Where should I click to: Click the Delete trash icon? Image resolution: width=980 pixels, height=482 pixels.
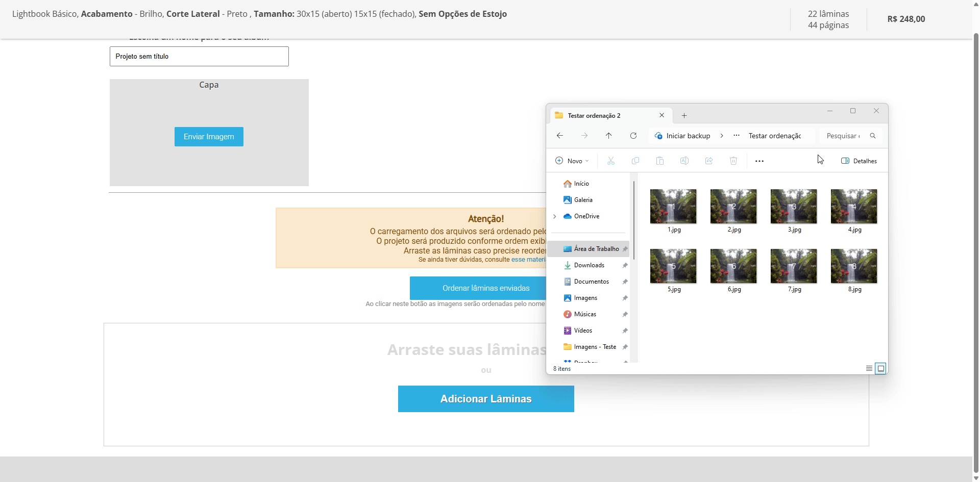[733, 161]
